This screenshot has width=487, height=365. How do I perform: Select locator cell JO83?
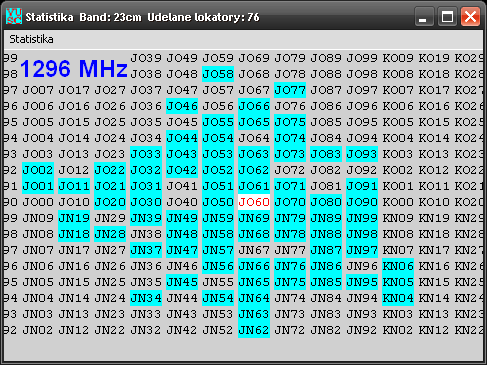tap(326, 154)
